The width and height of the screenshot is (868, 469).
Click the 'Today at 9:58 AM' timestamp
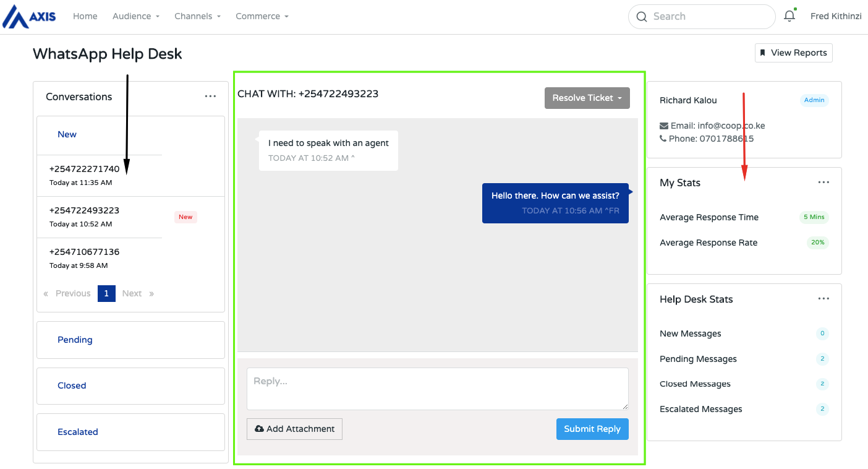click(x=79, y=265)
